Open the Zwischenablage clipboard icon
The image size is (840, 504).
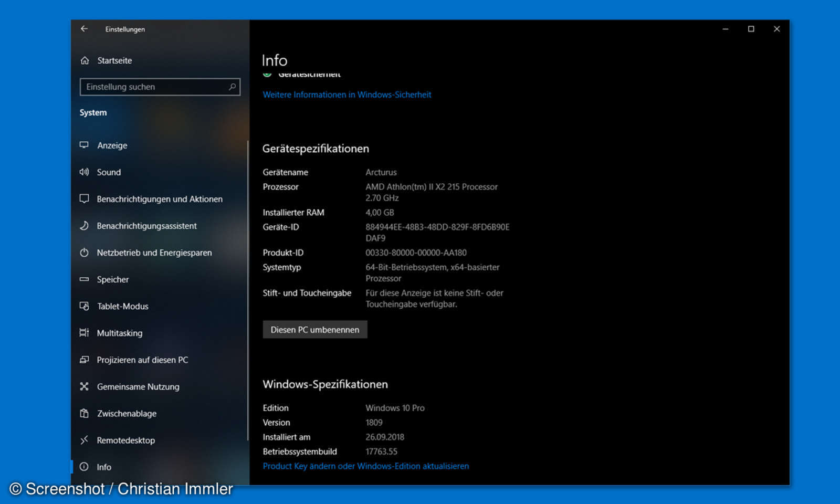pyautogui.click(x=85, y=414)
